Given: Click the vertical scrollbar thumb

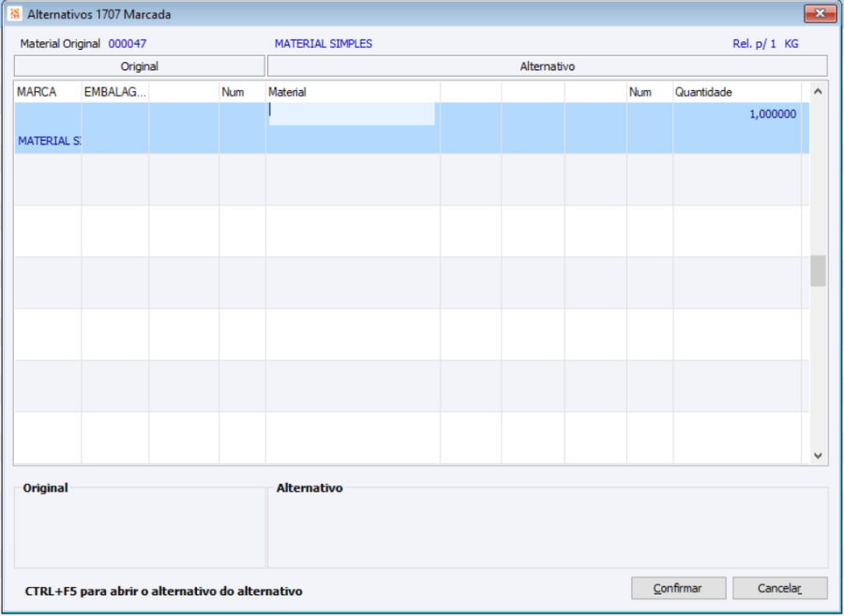Looking at the screenshot, I should [x=818, y=271].
